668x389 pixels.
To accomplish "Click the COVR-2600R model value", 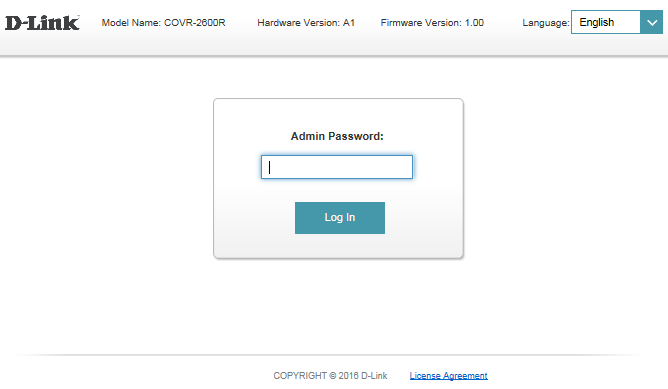I will pyautogui.click(x=195, y=23).
